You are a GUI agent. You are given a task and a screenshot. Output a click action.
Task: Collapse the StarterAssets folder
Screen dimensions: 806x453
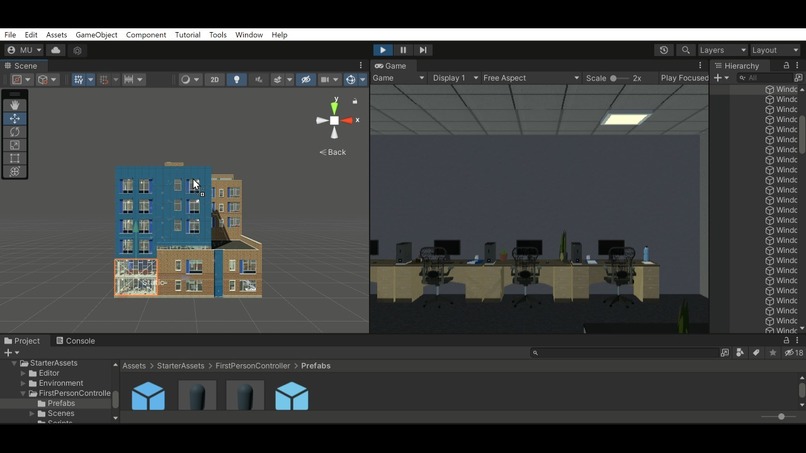point(14,363)
